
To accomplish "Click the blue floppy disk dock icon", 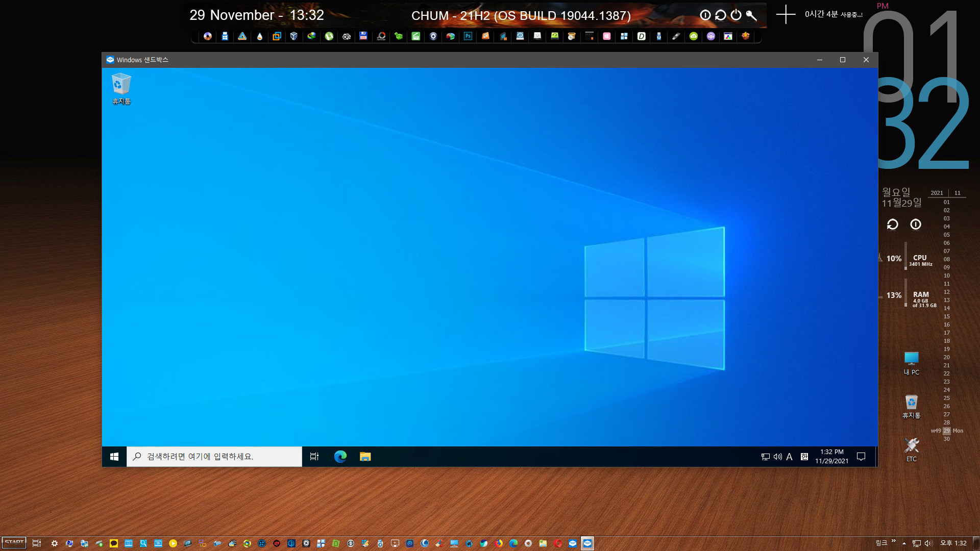I will [363, 36].
